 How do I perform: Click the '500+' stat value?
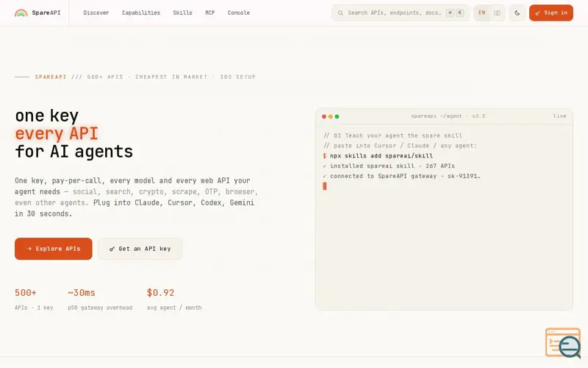click(26, 292)
